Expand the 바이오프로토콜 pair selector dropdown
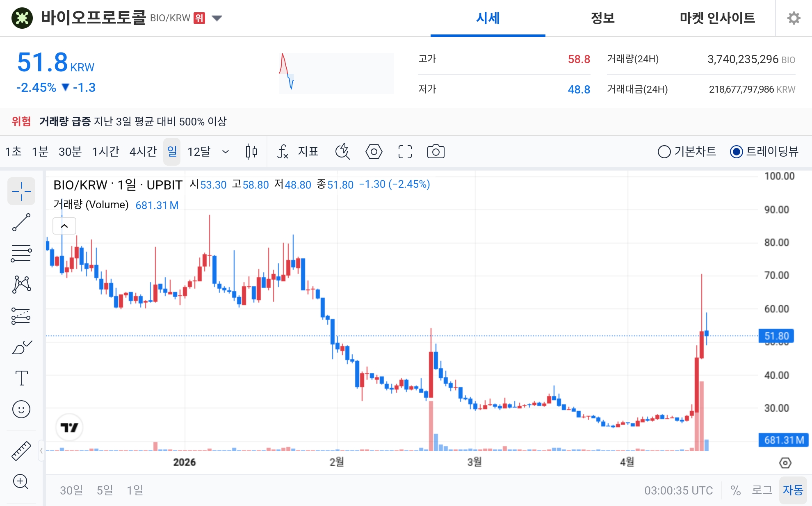Screen dimensions: 812x506 click(x=217, y=18)
